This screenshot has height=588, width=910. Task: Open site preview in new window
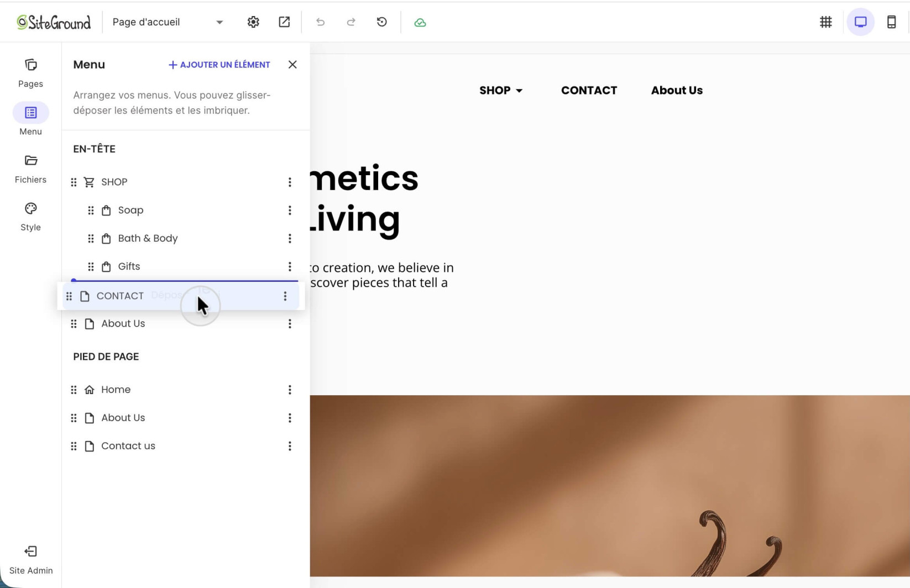tap(284, 22)
